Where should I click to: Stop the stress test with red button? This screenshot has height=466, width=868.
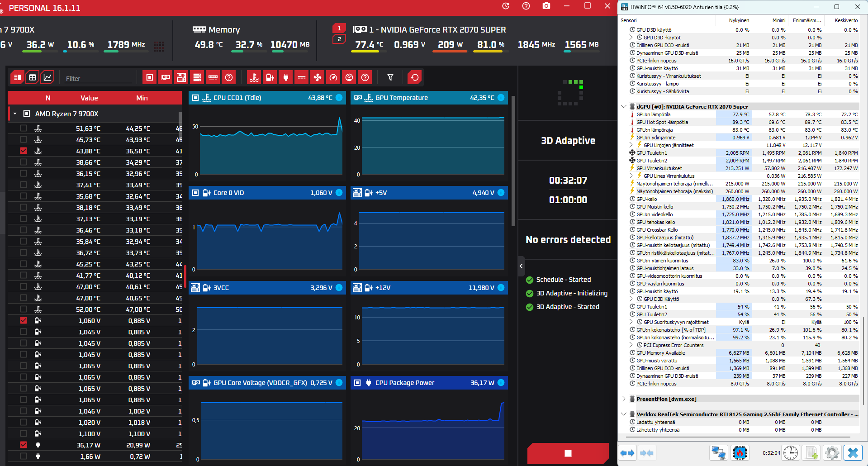coord(568,453)
